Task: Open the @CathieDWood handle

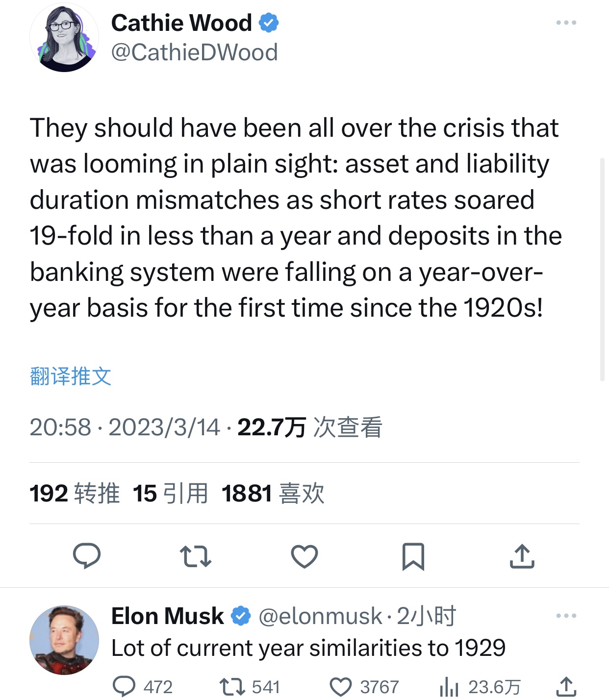Action: click(x=194, y=52)
